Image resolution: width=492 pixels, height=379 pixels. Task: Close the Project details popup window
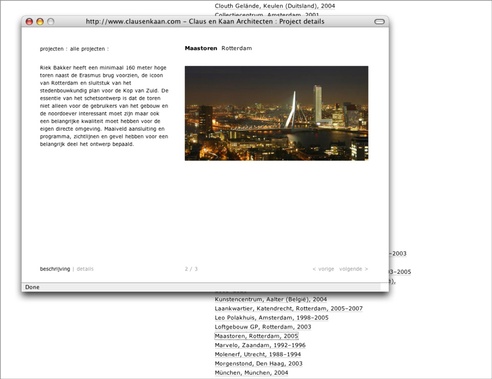pyautogui.click(x=29, y=22)
